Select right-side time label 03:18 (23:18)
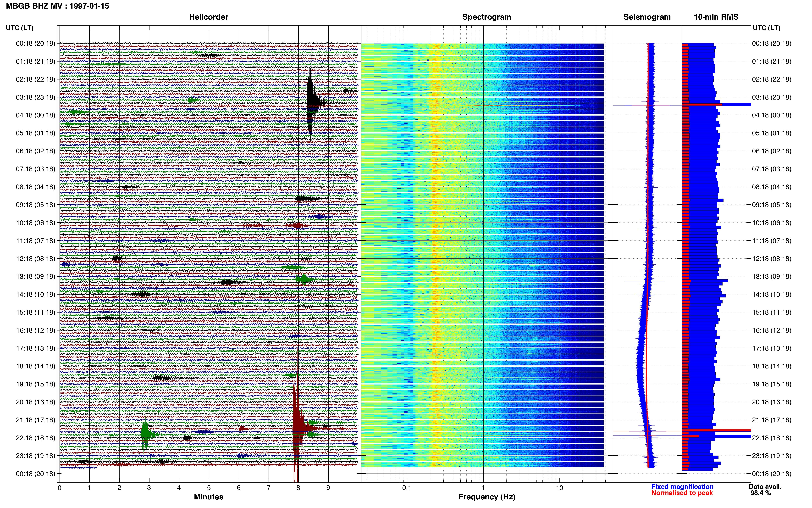The image size is (812, 508). pos(772,97)
